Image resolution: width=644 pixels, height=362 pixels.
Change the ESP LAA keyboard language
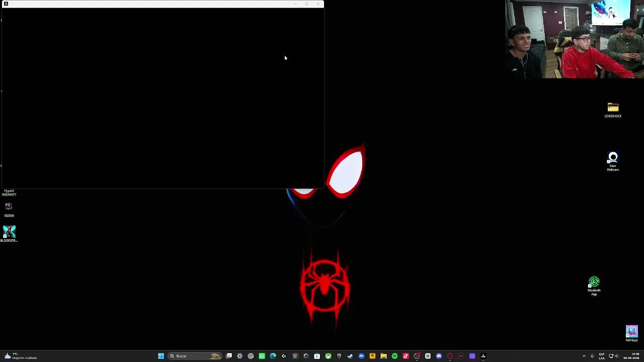[602, 356]
